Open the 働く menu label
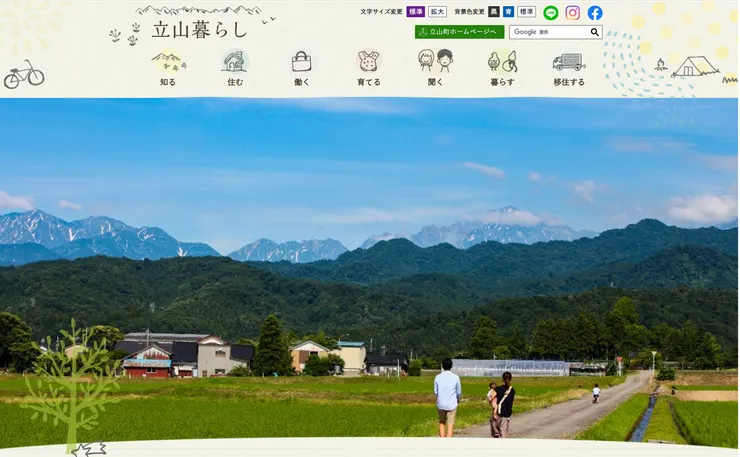The height and width of the screenshot is (457, 740). (x=302, y=82)
